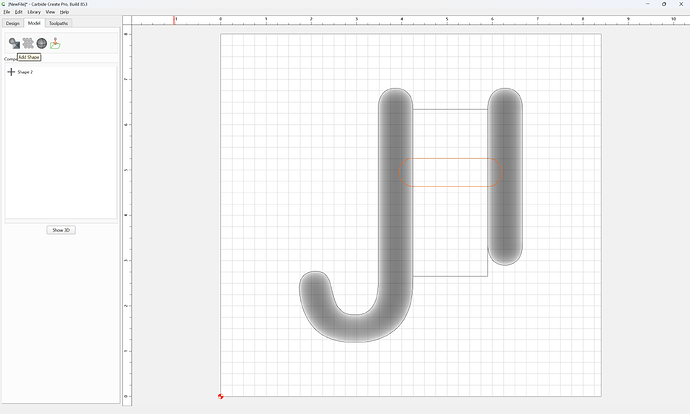Switch to the Toolpaths tab

[x=59, y=23]
